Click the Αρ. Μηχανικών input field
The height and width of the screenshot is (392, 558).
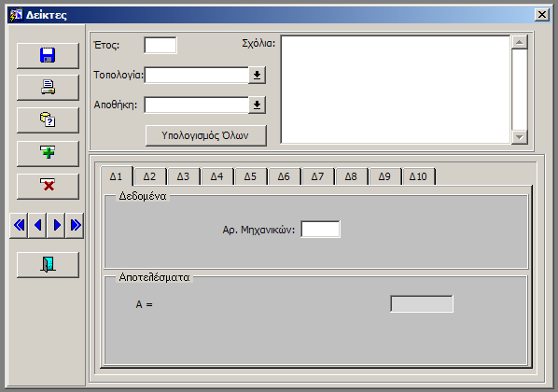tap(320, 229)
